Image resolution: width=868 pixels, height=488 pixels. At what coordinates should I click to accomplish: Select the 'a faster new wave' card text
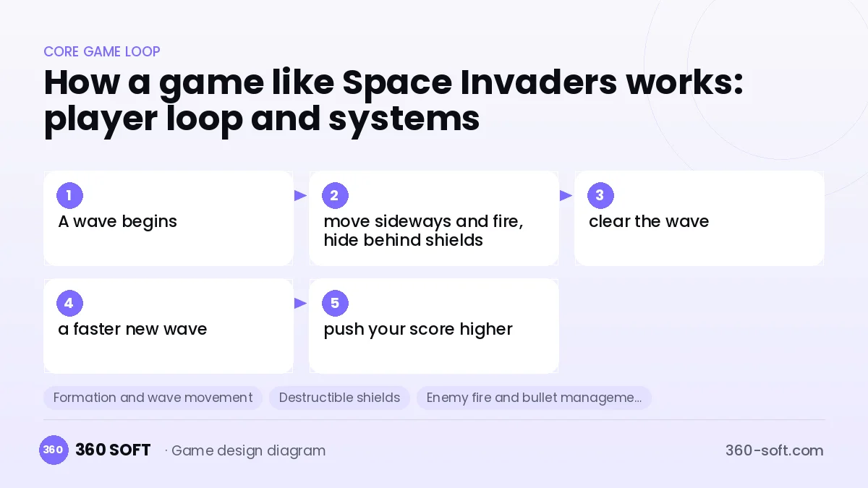click(x=132, y=329)
